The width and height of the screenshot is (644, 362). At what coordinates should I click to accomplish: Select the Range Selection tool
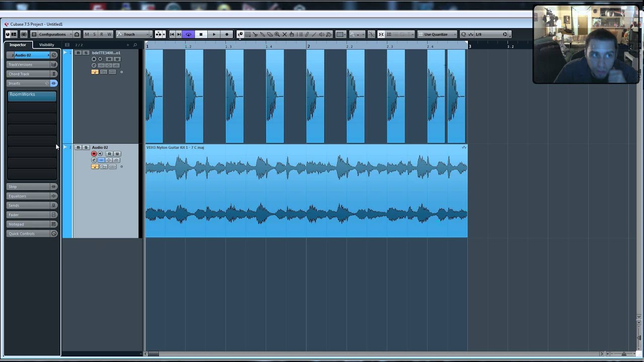(248, 34)
